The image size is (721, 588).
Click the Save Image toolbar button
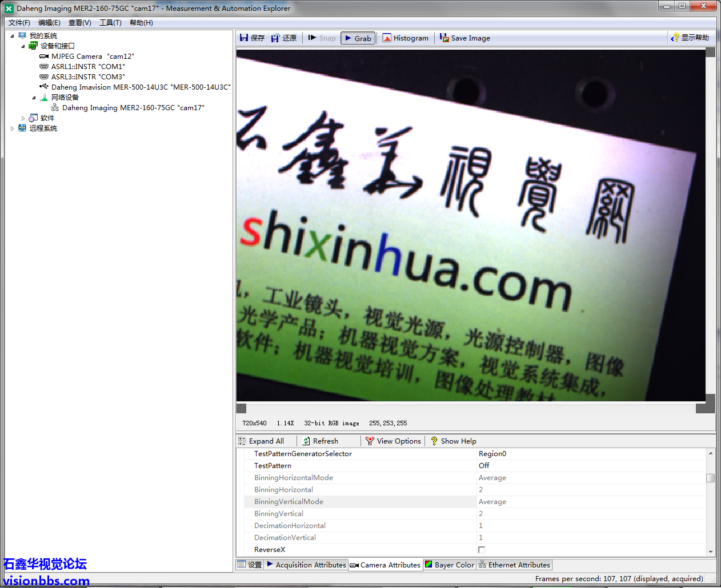point(465,38)
